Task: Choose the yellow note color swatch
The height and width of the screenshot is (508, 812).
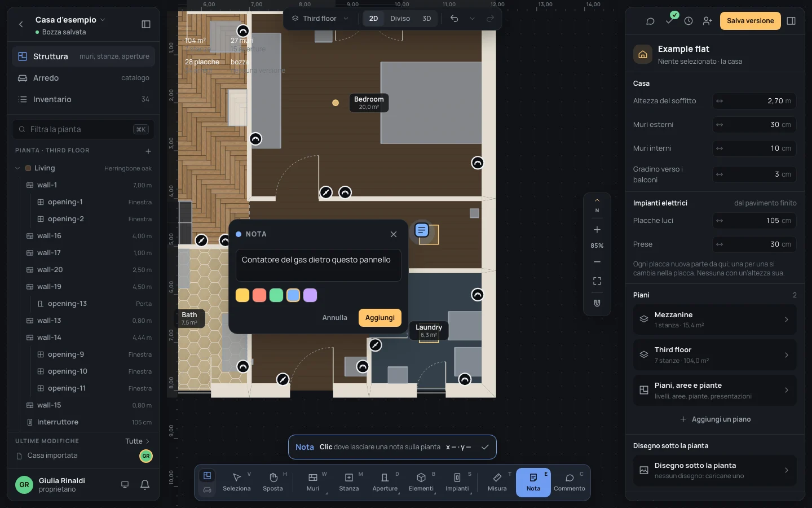Action: [242, 295]
